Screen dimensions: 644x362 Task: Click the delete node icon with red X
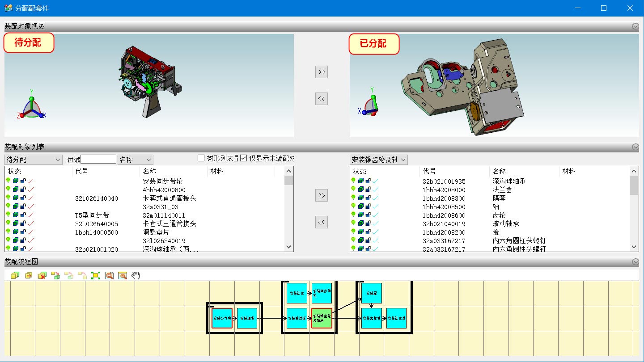(41, 275)
